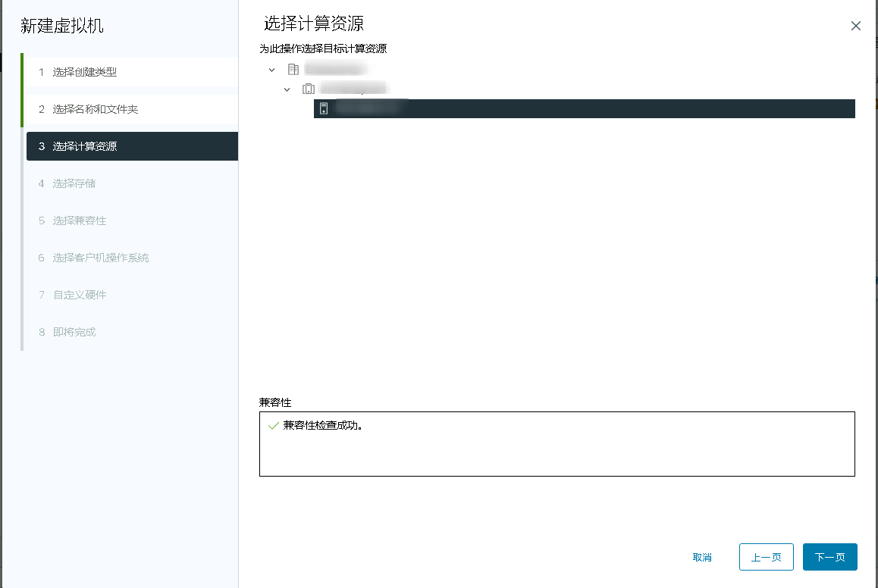The width and height of the screenshot is (878, 588).
Task: Close the 新建虚拟机 wizard with X
Action: 856,26
